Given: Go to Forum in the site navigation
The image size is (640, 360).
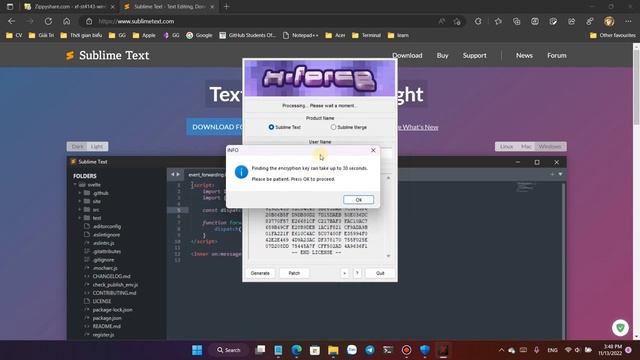Looking at the screenshot, I should 557,56.
